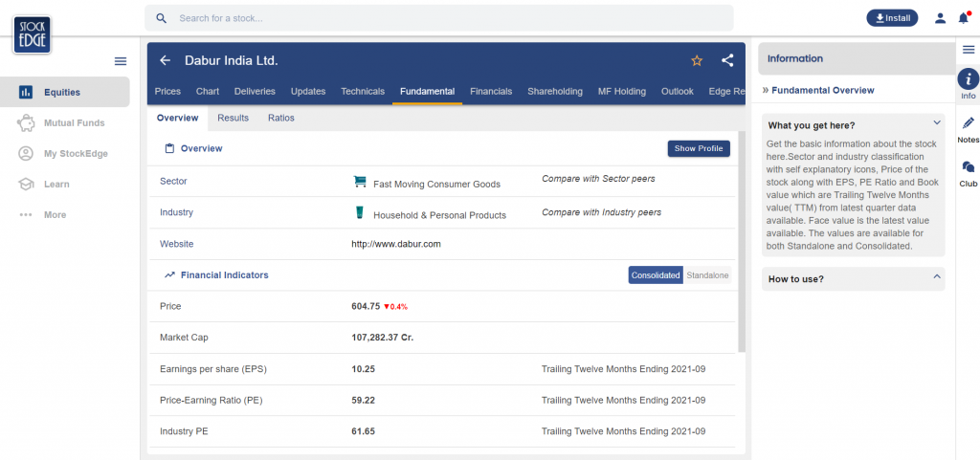The width and height of the screenshot is (980, 460).
Task: Open the notifications bell
Action: pos(964,18)
